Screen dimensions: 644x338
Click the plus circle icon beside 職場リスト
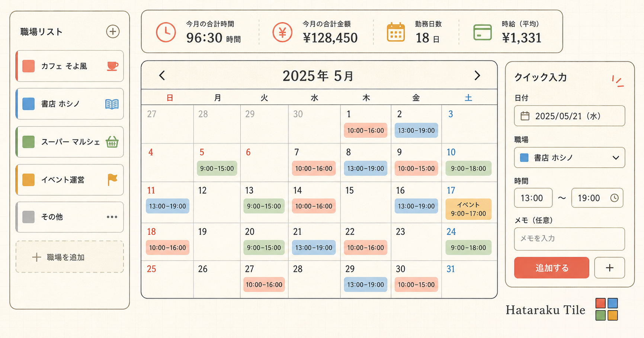click(x=113, y=32)
